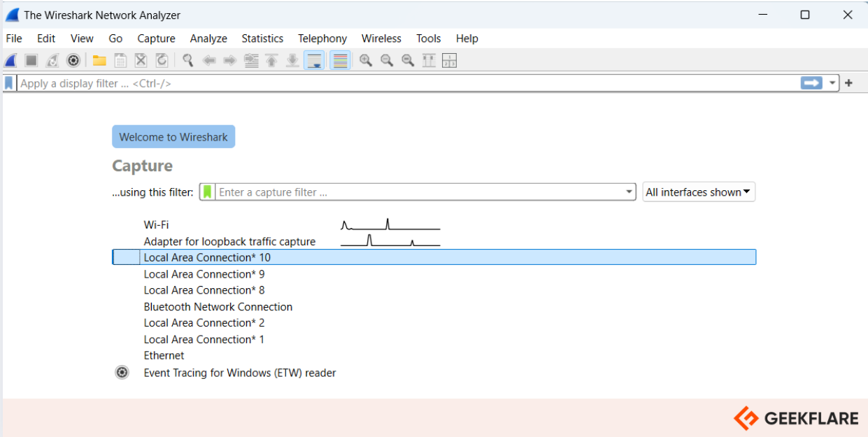Click the Wi-Fi traffic sparkline graph
Screen dimensions: 868x437
[x=390, y=224]
